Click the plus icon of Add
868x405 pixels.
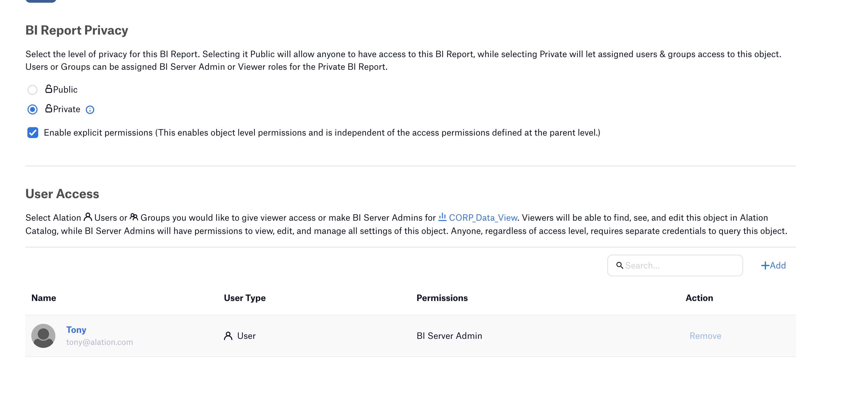click(x=765, y=265)
